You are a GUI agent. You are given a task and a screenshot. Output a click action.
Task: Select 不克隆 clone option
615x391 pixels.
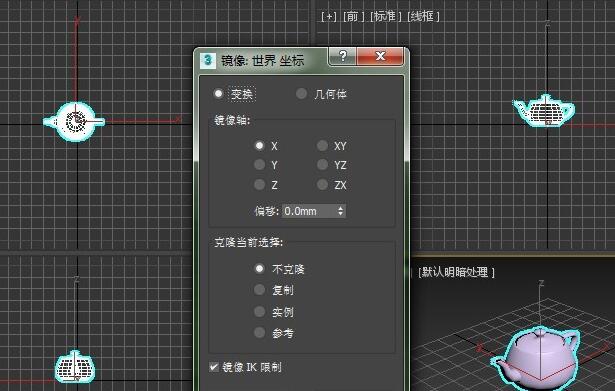pos(259,269)
